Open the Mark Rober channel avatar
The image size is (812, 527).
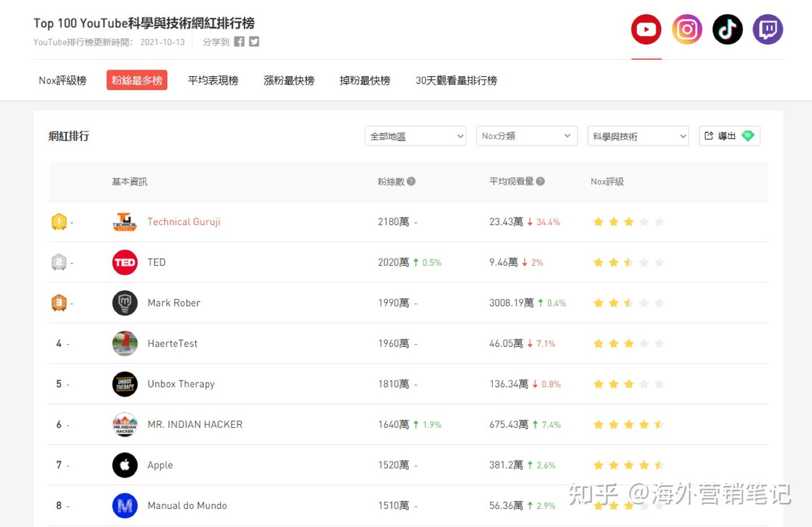(x=125, y=303)
